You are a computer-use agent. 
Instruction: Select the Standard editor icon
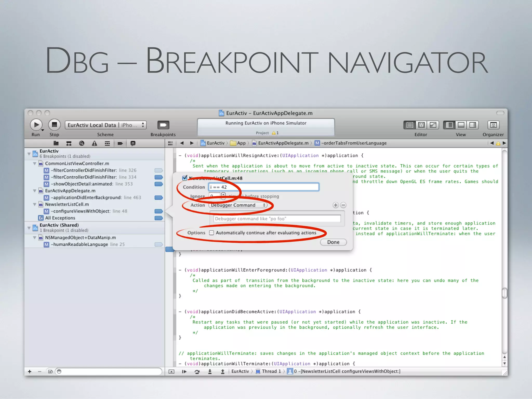410,125
